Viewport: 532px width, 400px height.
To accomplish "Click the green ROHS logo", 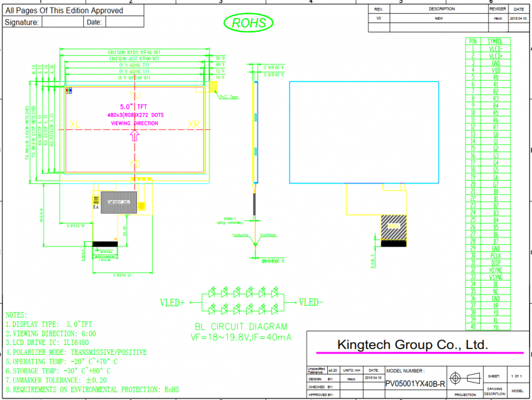I will click(x=248, y=23).
